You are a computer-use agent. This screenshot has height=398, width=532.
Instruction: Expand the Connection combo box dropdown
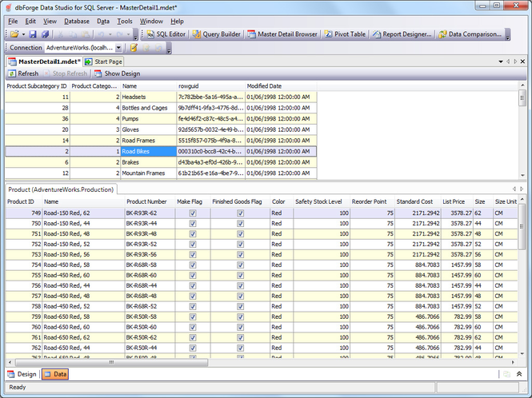tap(118, 48)
